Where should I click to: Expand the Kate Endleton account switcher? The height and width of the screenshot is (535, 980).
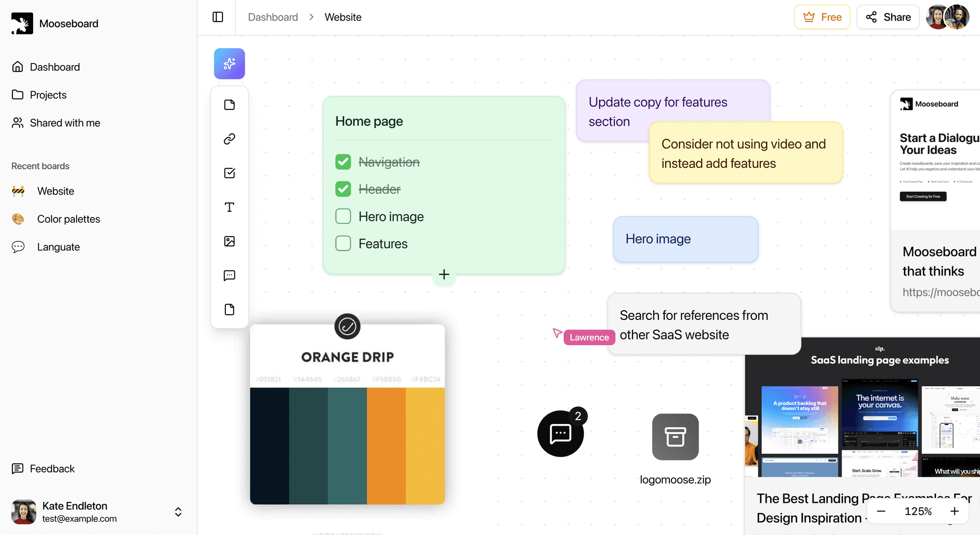(178, 512)
